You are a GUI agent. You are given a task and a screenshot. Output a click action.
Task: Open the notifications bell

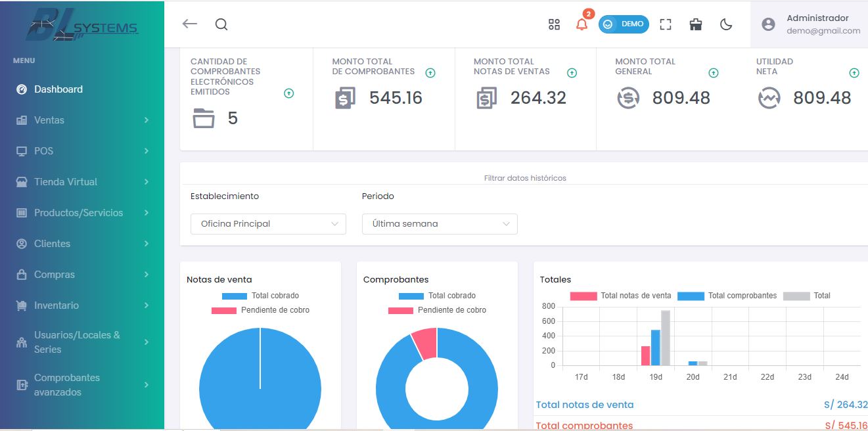(582, 24)
